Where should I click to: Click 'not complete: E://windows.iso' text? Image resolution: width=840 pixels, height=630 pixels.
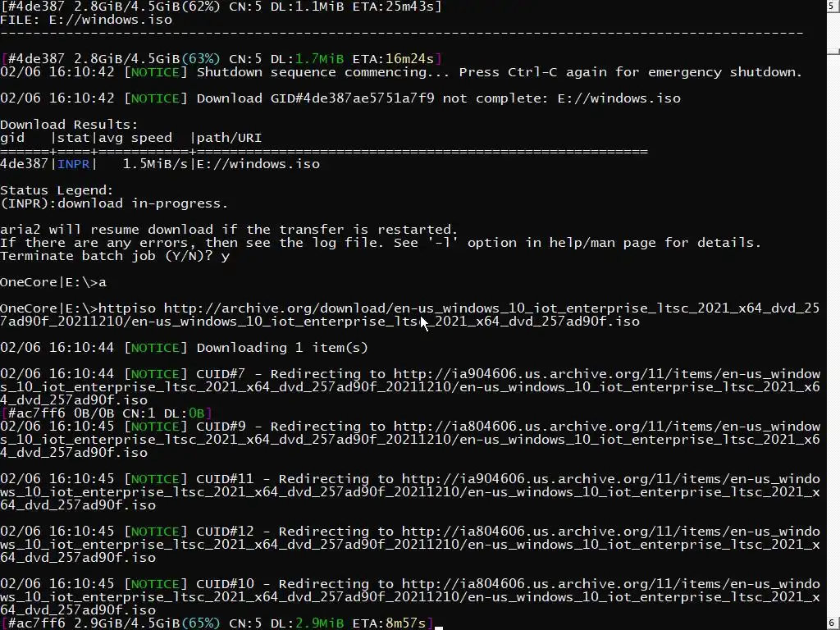[561, 98]
